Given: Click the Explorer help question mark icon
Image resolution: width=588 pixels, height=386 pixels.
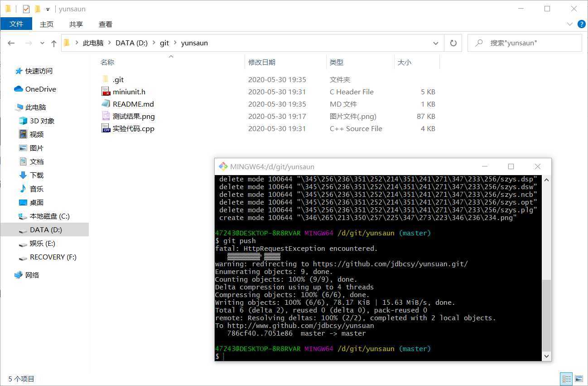Looking at the screenshot, I should coord(581,24).
